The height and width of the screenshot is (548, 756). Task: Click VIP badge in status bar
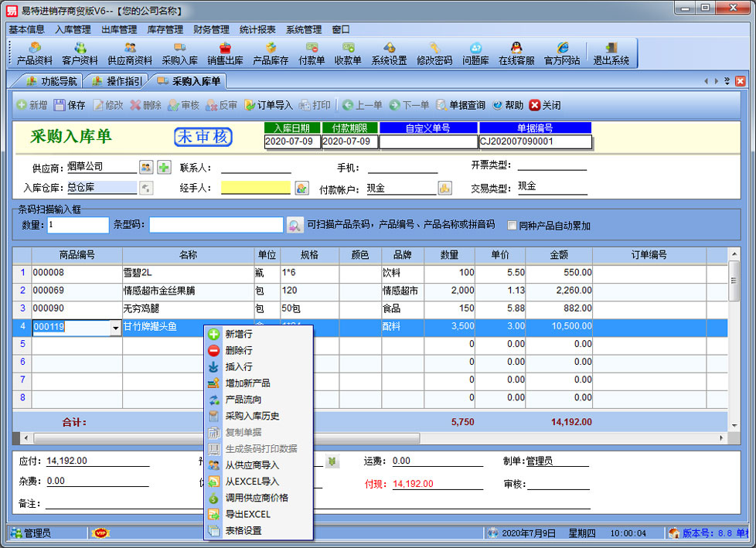coord(100,533)
